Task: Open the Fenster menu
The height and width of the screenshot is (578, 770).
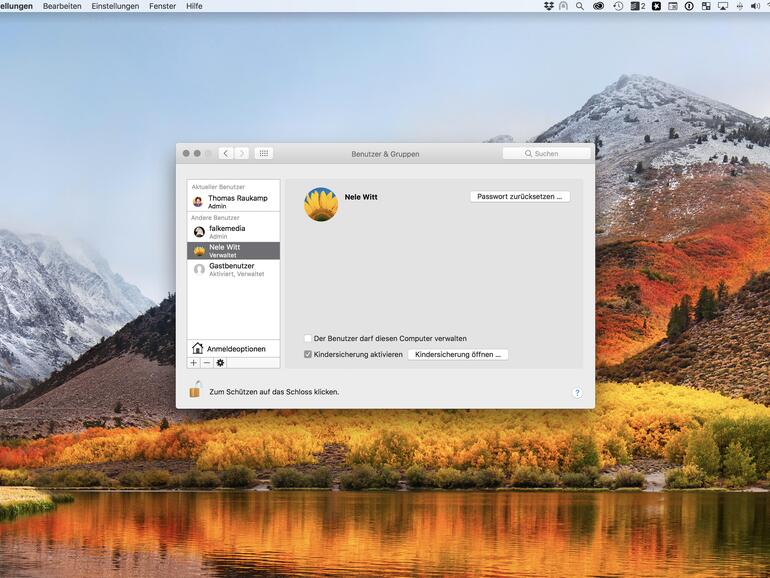Action: pos(162,6)
